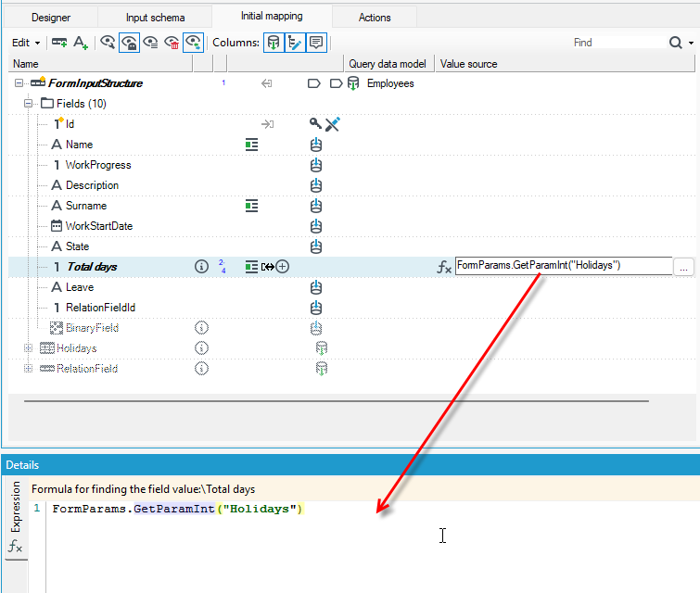Open the ellipsis button for Total days formula

(683, 267)
